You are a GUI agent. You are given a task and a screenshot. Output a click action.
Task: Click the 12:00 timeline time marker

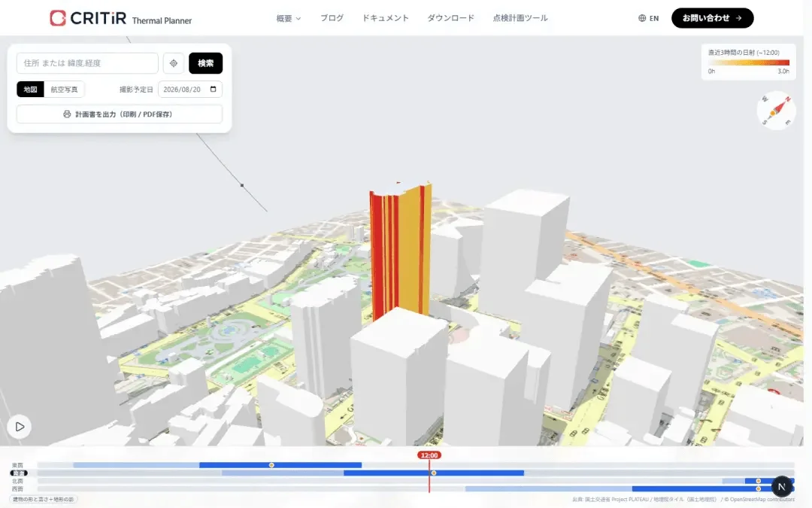point(429,455)
